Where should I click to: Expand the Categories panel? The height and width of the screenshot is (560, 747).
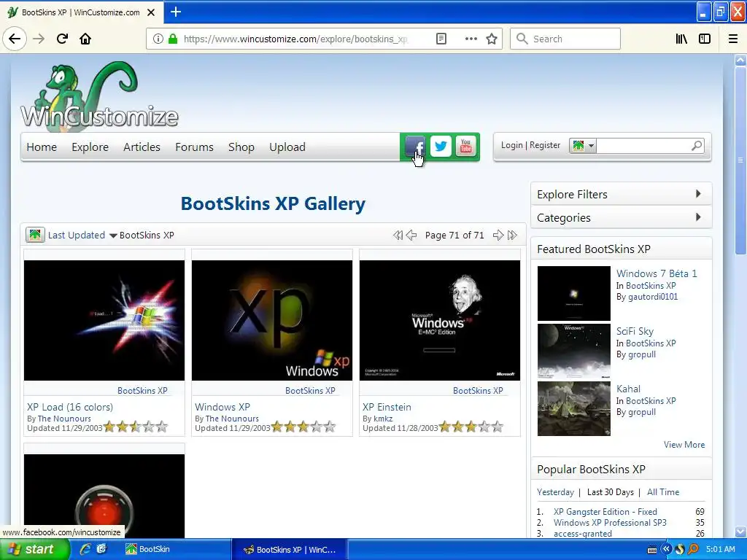coord(622,217)
